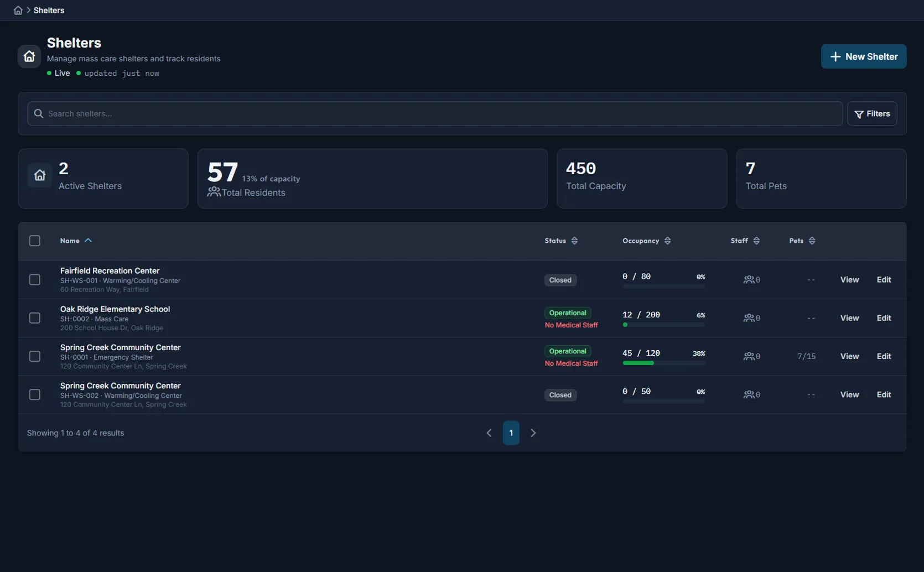The height and width of the screenshot is (572, 924).
Task: Open the Filters panel
Action: click(x=872, y=113)
